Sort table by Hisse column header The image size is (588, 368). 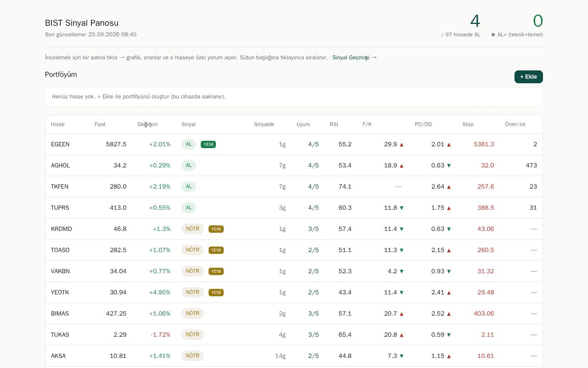[58, 124]
